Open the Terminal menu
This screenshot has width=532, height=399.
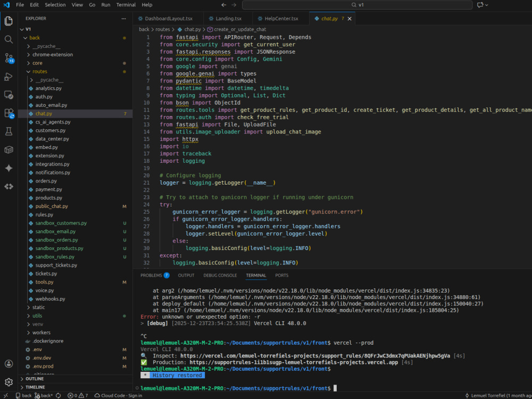tap(126, 5)
